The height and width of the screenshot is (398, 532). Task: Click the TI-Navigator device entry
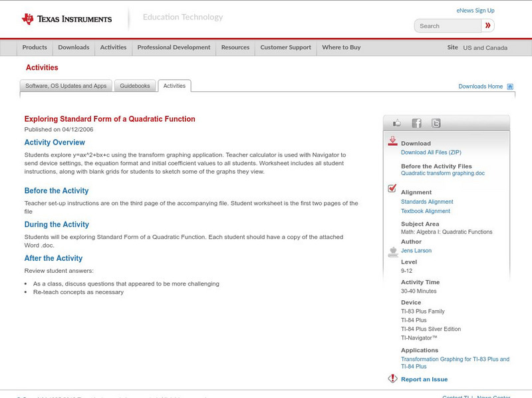419,338
